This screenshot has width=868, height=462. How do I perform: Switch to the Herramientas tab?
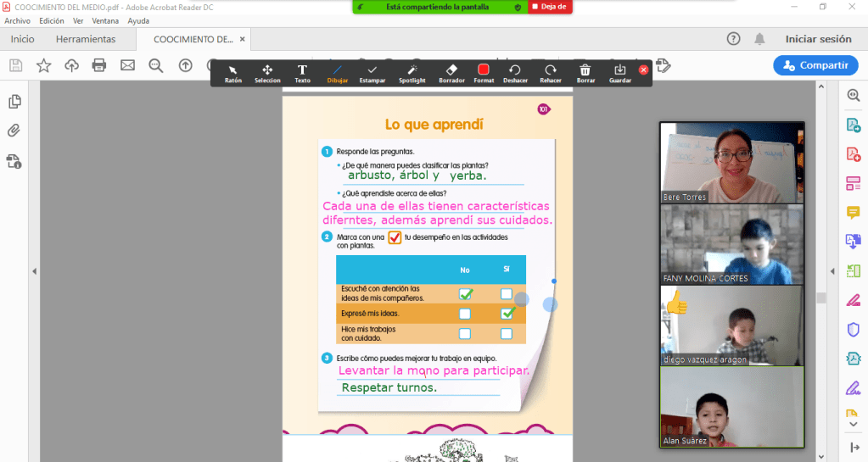(86, 39)
